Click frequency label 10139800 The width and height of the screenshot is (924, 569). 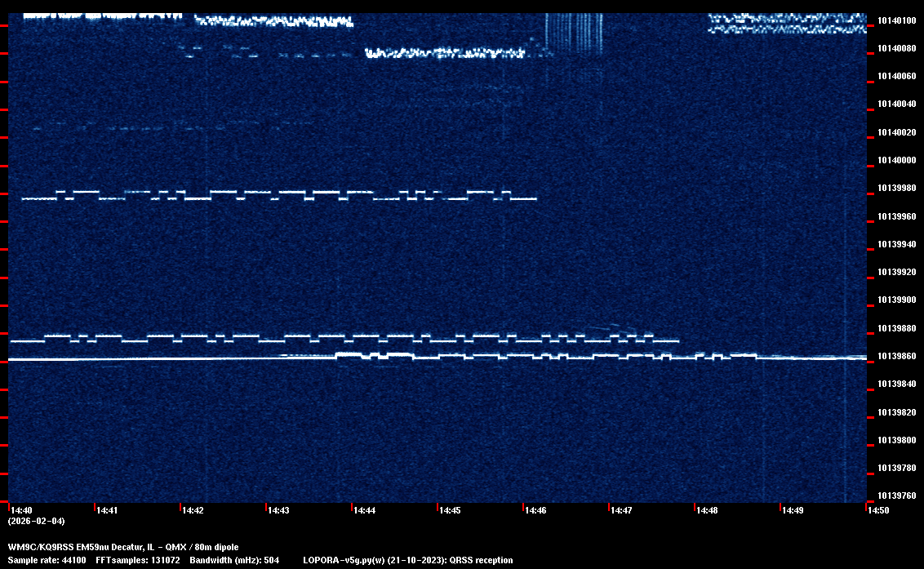point(897,441)
